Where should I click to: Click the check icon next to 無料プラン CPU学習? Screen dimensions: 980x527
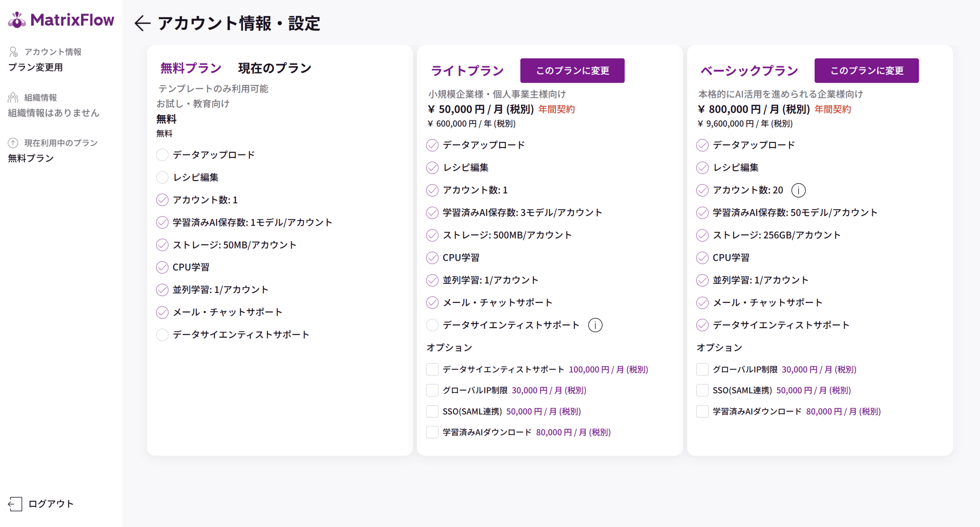pos(162,267)
